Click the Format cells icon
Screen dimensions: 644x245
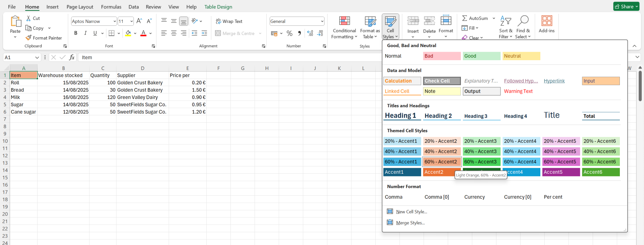tap(446, 20)
